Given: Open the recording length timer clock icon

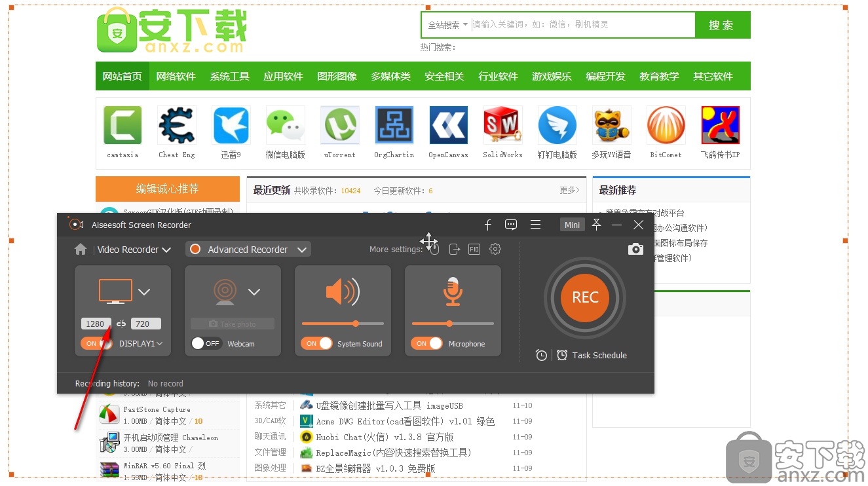Looking at the screenshot, I should [541, 355].
